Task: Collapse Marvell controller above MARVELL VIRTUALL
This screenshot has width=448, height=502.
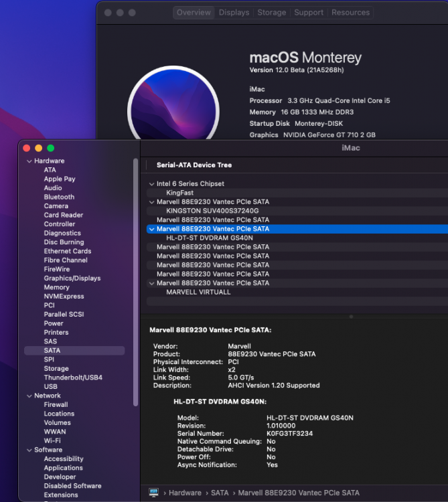Action: (151, 283)
